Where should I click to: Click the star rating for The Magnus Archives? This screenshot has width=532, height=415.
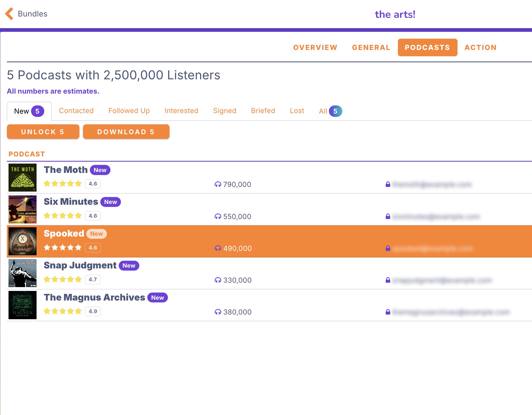63,311
